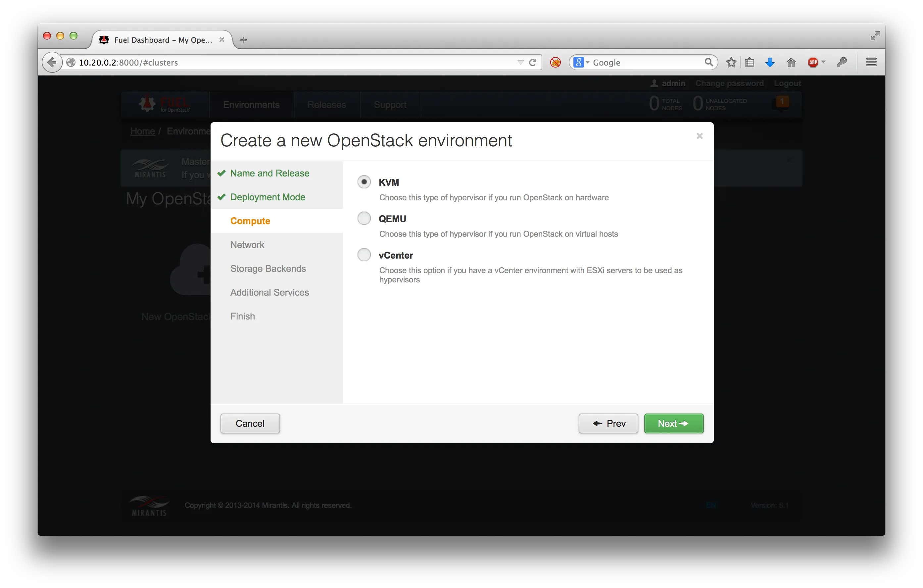
Task: Click the site identity globe icon
Action: (x=71, y=62)
